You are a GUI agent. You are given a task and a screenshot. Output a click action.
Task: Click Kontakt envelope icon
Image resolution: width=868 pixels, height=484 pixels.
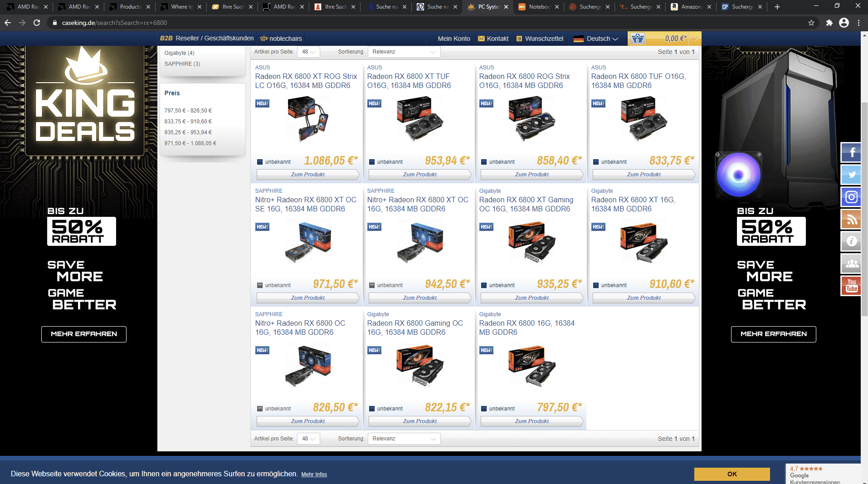click(481, 39)
